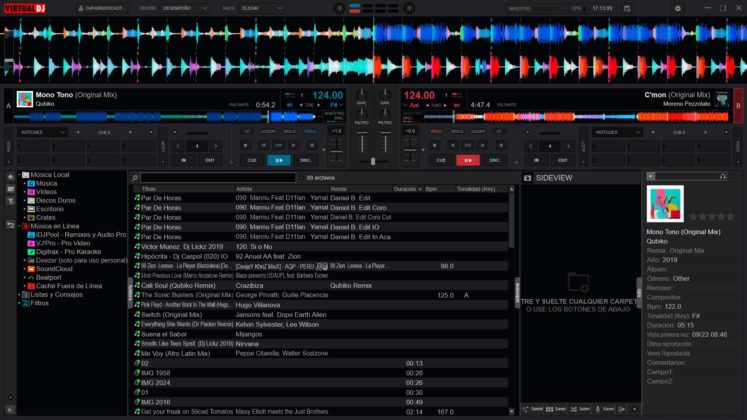Click the user account button in top bar
The height and width of the screenshot is (420, 747).
(x=101, y=8)
